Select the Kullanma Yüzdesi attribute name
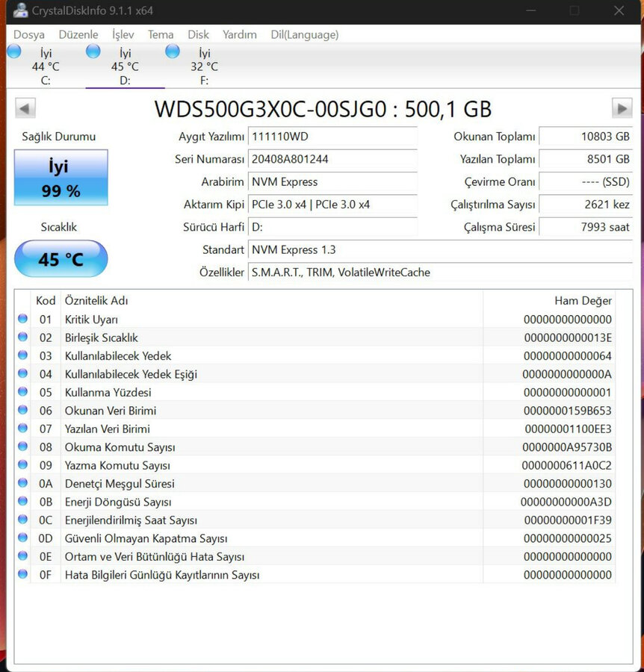Viewport: 644px width, 672px height. [108, 393]
